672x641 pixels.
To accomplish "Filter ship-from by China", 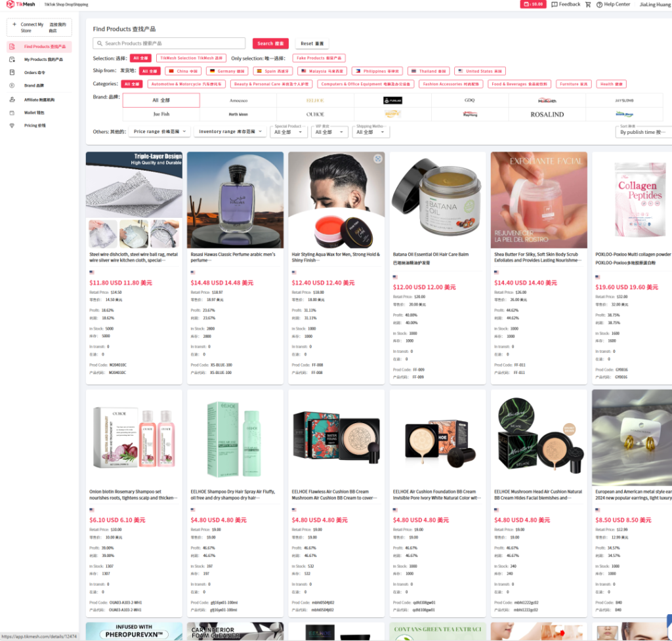I will [183, 71].
